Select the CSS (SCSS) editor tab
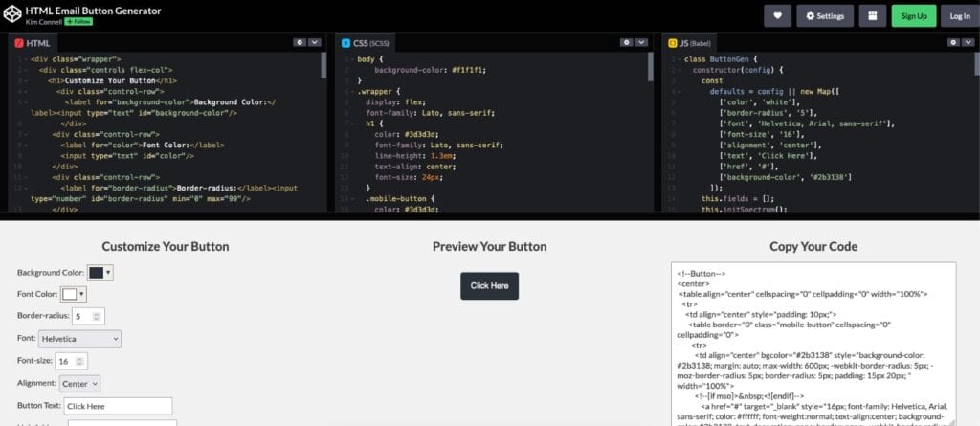Viewport: 980px width, 426px height. pyautogui.click(x=365, y=43)
